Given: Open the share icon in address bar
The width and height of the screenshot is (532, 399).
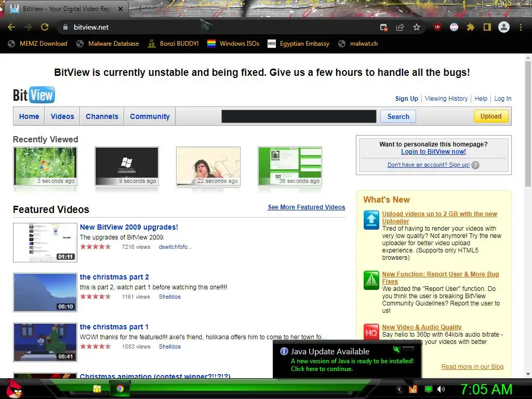Looking at the screenshot, I should (x=400, y=28).
